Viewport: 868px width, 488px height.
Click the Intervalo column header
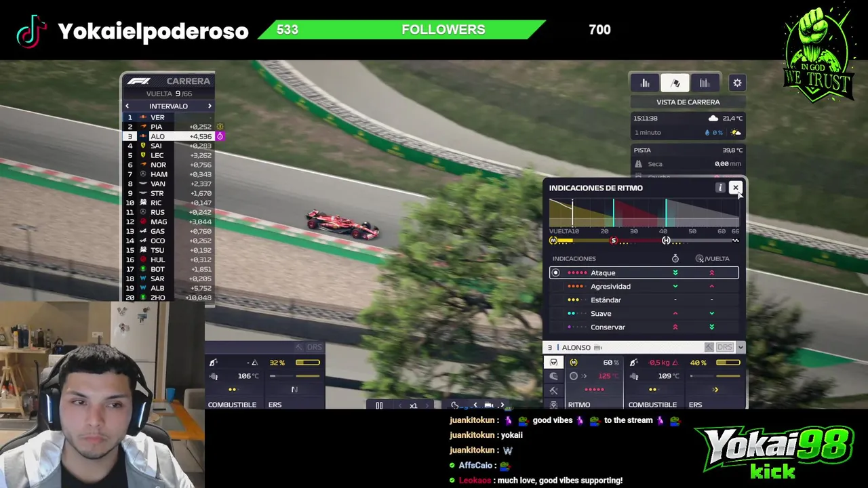[168, 106]
